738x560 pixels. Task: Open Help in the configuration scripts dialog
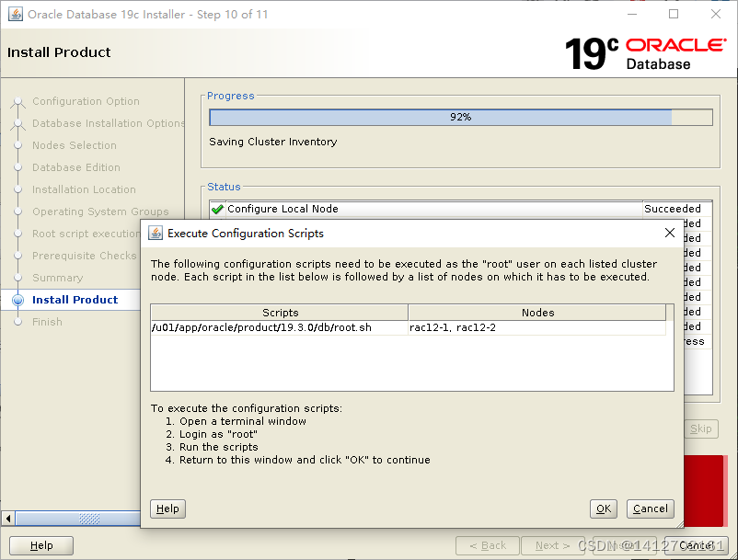pyautogui.click(x=167, y=509)
